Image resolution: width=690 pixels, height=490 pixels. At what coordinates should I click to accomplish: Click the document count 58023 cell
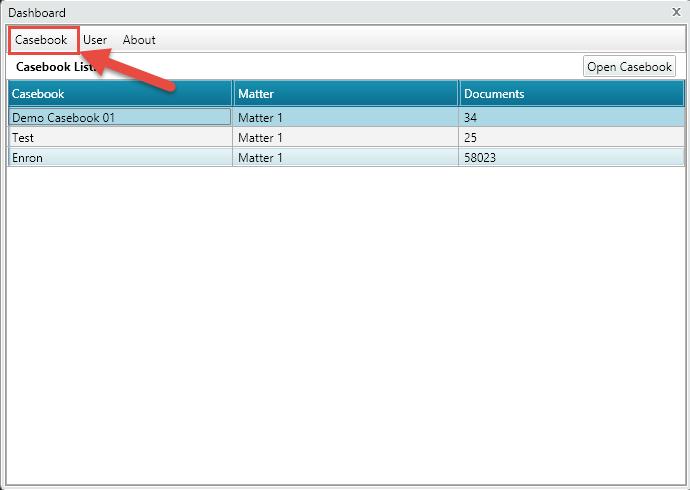(571, 157)
